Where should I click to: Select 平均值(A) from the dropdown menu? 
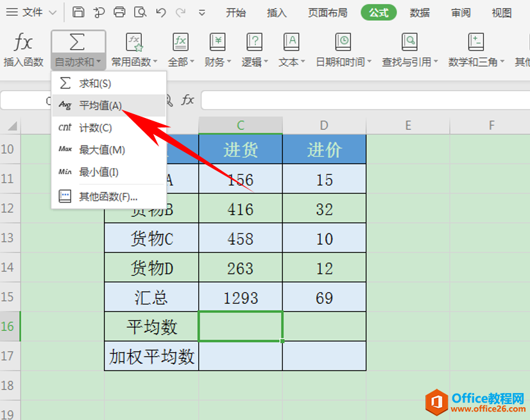[x=100, y=105]
